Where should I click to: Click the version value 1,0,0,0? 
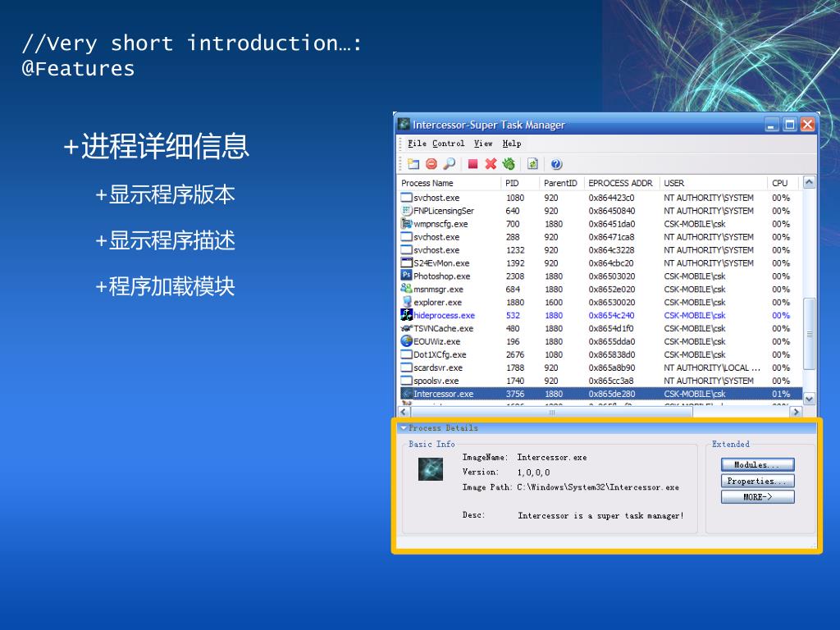pyautogui.click(x=533, y=472)
